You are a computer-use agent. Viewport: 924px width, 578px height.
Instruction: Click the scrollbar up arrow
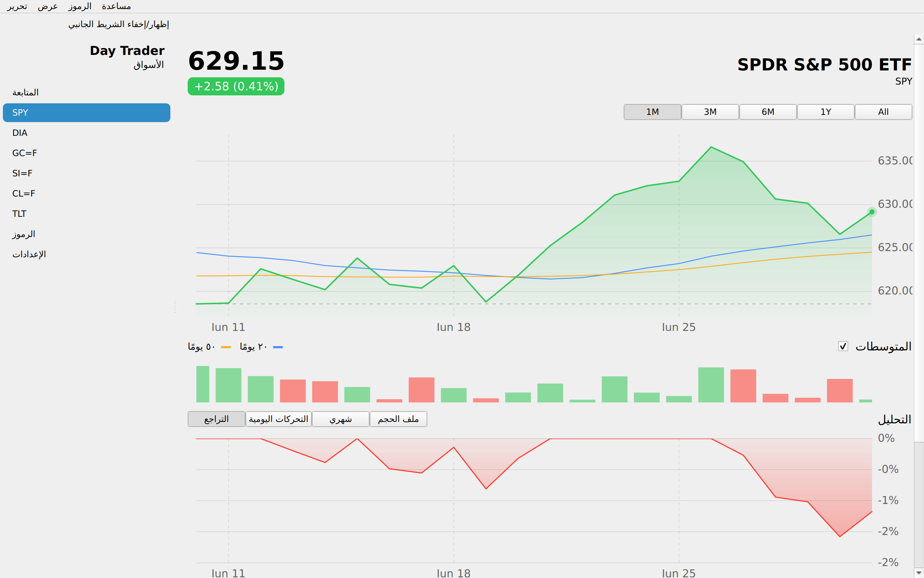pos(919,39)
